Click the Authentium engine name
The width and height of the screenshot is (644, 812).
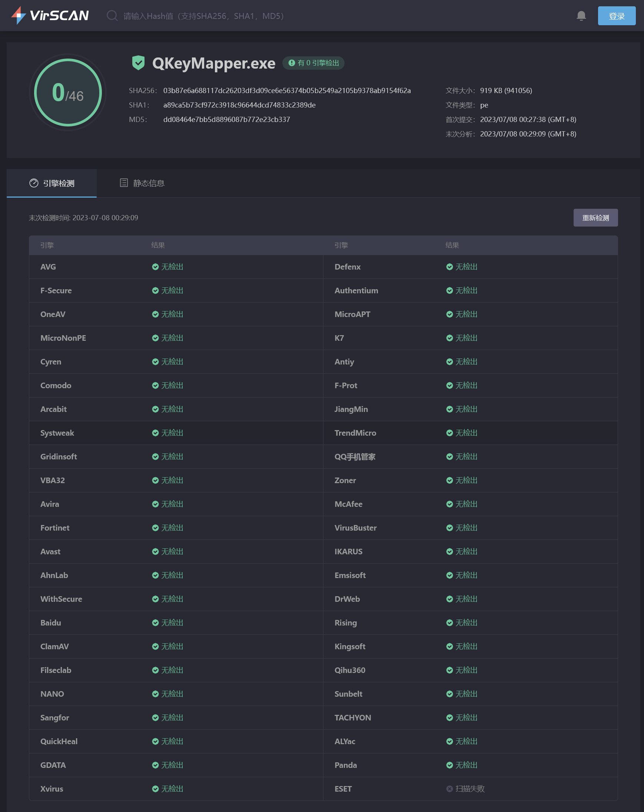(x=356, y=290)
